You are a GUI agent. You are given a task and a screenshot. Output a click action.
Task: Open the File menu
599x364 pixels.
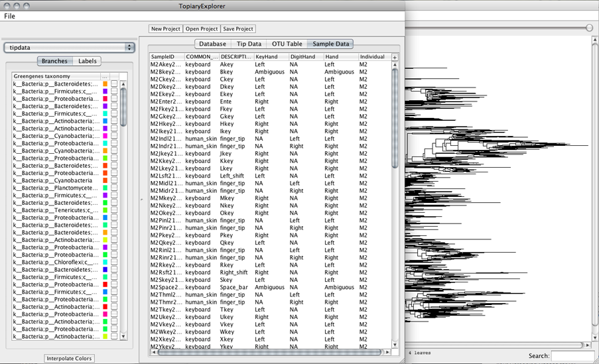(x=9, y=16)
